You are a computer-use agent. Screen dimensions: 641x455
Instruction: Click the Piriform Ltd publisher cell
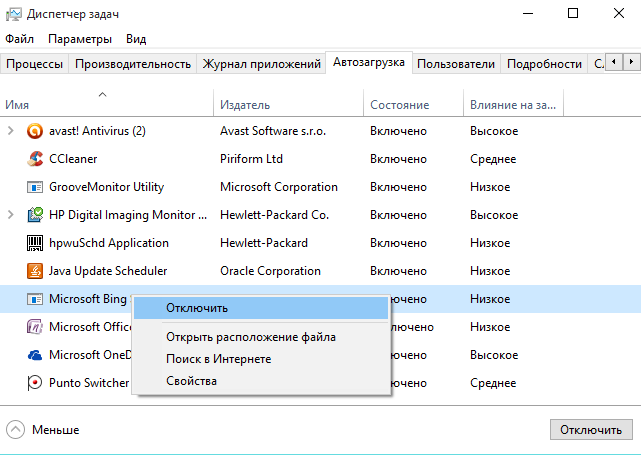pyautogui.click(x=251, y=159)
